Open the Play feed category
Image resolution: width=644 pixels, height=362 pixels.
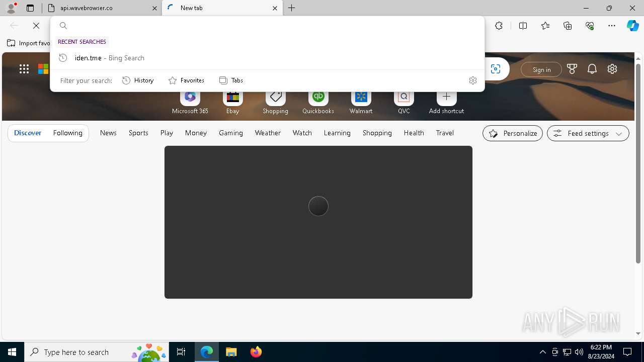point(167,133)
